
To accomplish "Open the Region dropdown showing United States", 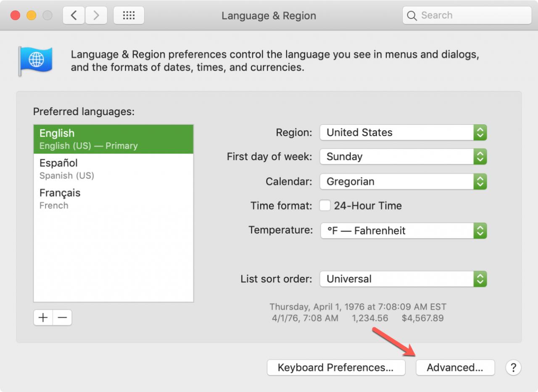I will coord(403,132).
